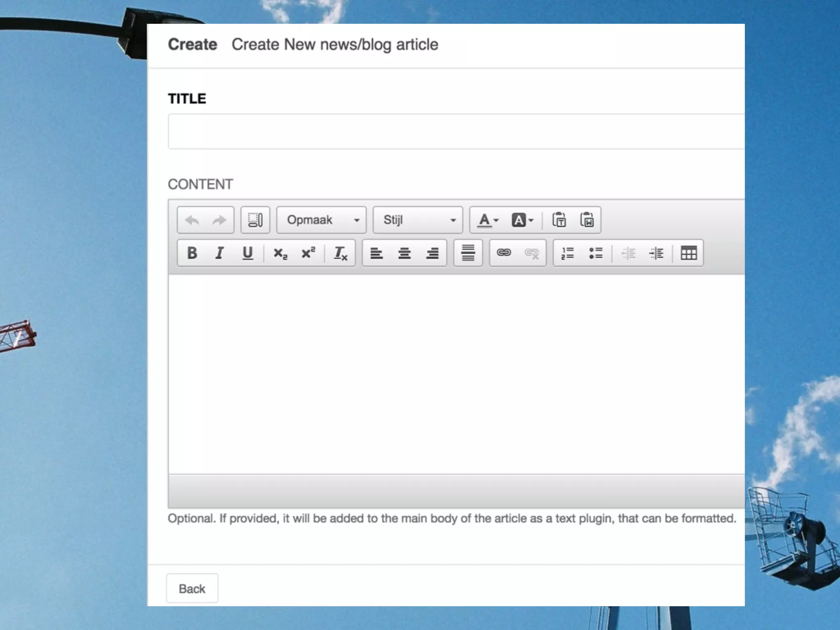The image size is (840, 630).
Task: Toggle Bold formatting
Action: click(x=192, y=253)
